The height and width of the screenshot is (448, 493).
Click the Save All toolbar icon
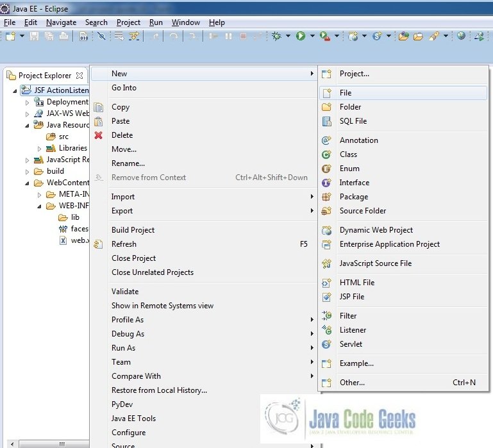49,36
